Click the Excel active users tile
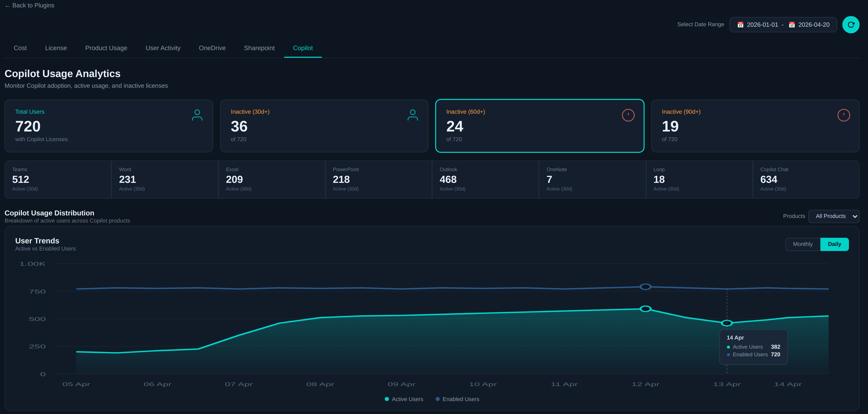 pos(272,179)
